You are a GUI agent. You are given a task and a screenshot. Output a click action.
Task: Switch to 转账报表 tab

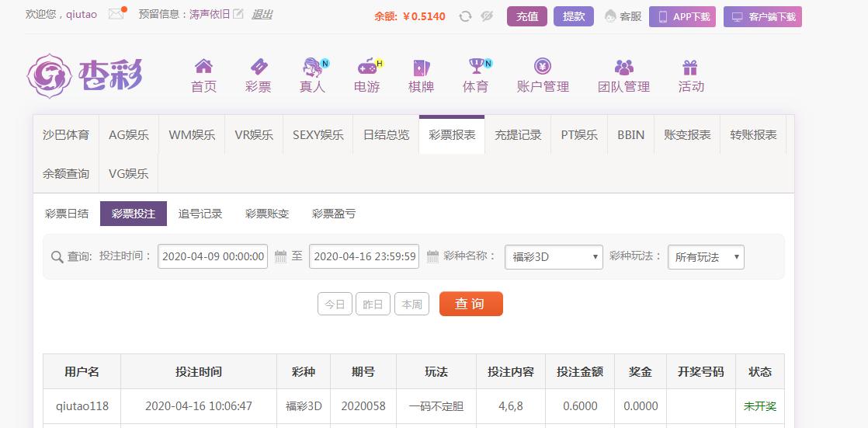[753, 134]
